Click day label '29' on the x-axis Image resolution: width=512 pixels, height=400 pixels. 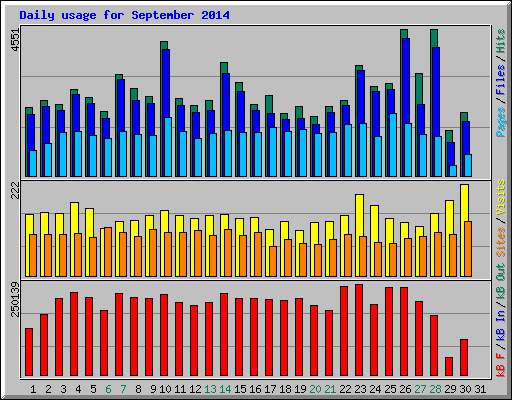(x=450, y=389)
